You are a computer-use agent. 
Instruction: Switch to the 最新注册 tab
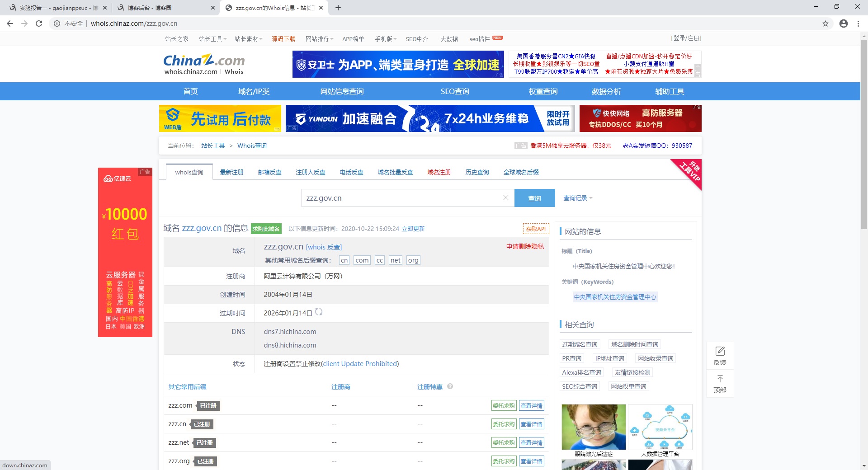[x=232, y=172]
